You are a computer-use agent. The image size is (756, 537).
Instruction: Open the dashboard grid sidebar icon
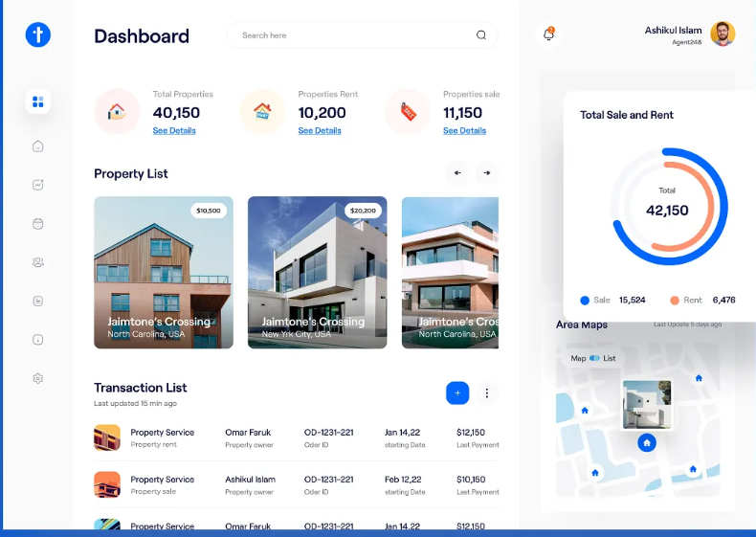pyautogui.click(x=38, y=101)
